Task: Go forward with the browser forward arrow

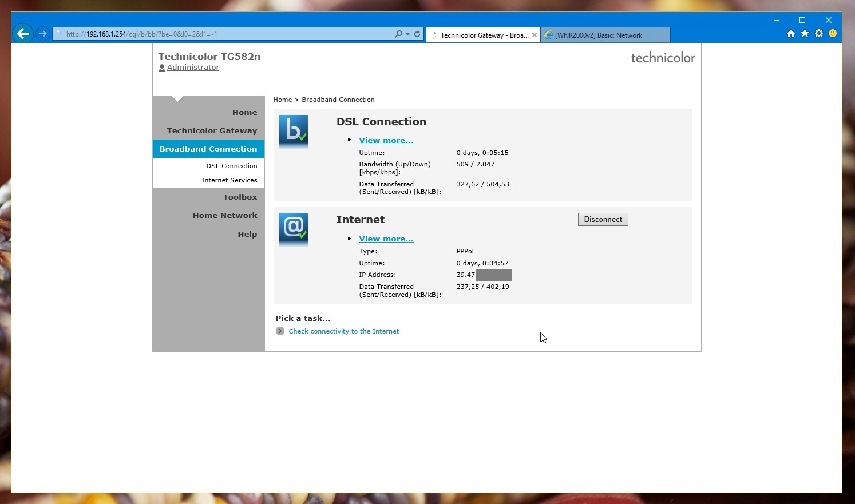Action: pos(43,34)
